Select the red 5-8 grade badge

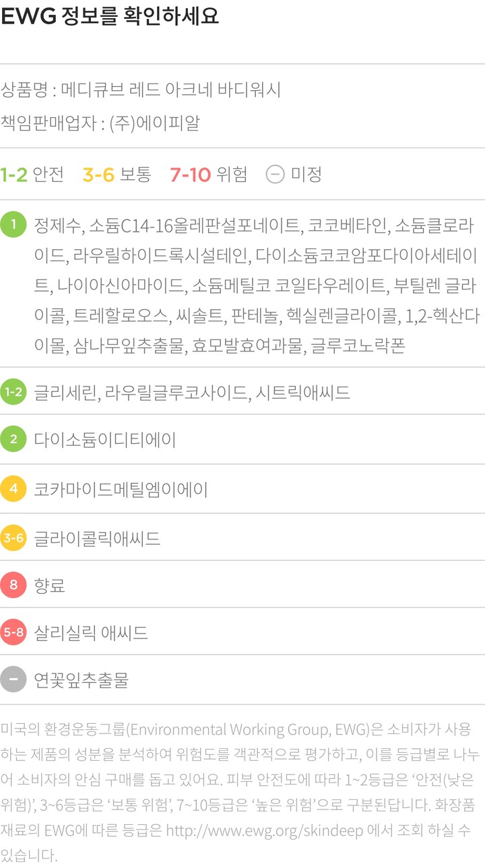13,632
